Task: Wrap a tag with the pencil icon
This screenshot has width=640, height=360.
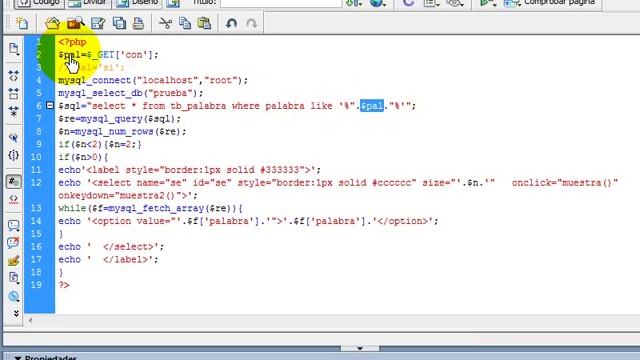Action: point(13,260)
